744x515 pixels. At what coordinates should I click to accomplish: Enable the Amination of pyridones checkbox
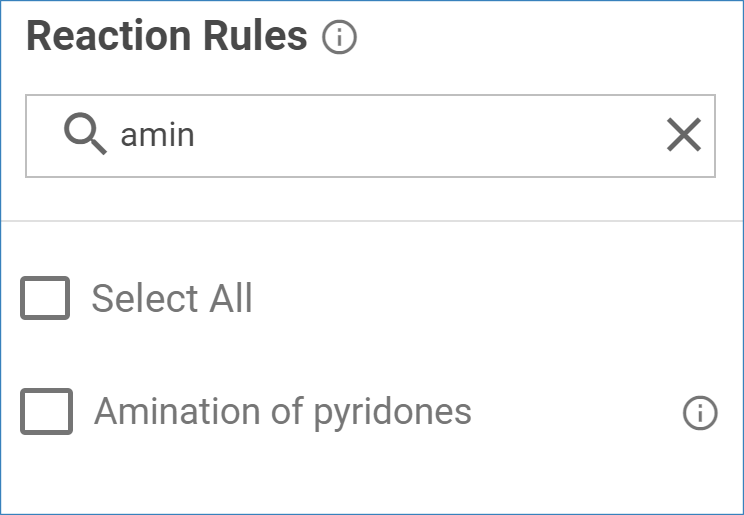coord(46,412)
